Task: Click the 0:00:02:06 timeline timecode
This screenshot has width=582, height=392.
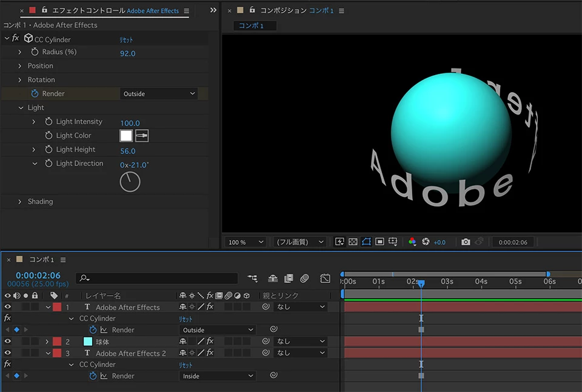Action: [x=38, y=276]
